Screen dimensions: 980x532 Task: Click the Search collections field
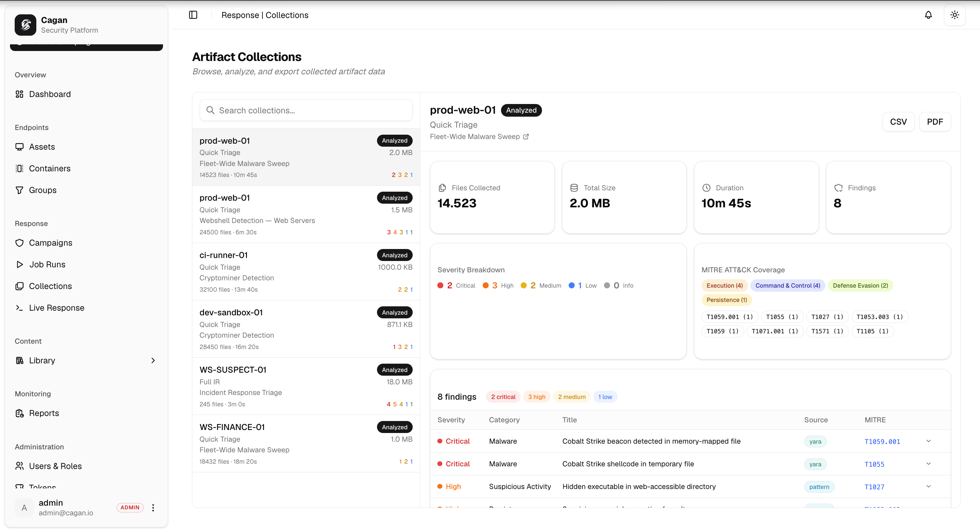[x=306, y=110]
